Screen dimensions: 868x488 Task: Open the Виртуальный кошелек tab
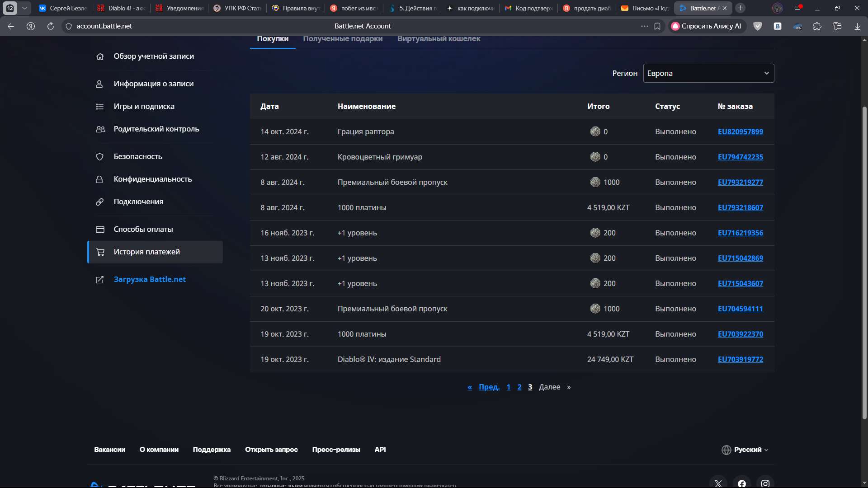[439, 39]
